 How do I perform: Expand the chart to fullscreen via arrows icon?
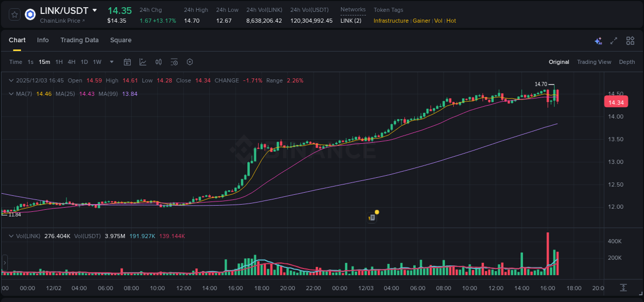point(614,41)
